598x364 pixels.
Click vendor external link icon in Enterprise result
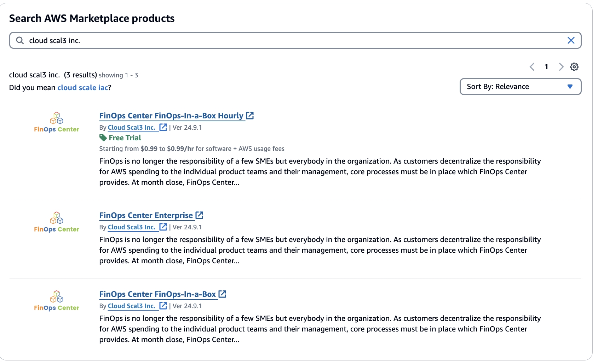pos(163,227)
